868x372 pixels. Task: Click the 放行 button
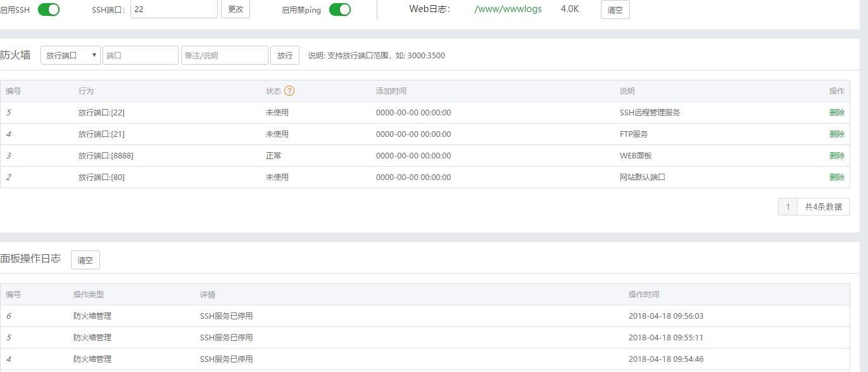284,55
